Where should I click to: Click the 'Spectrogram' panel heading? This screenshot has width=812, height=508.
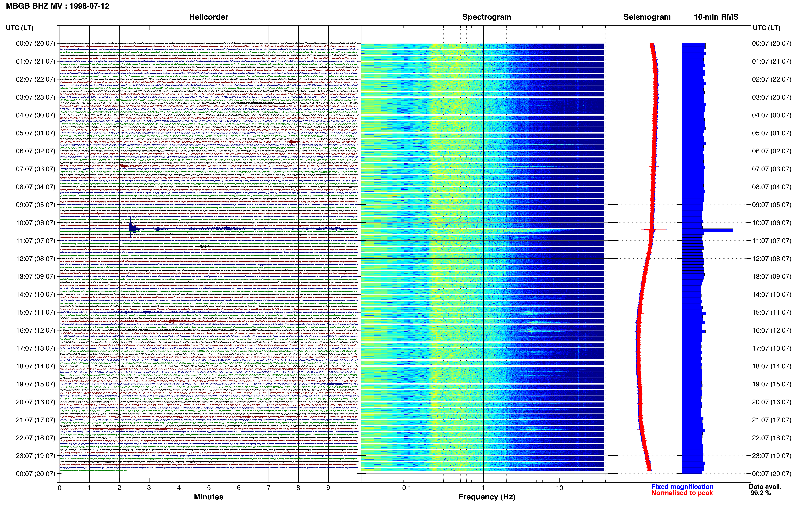click(x=487, y=17)
